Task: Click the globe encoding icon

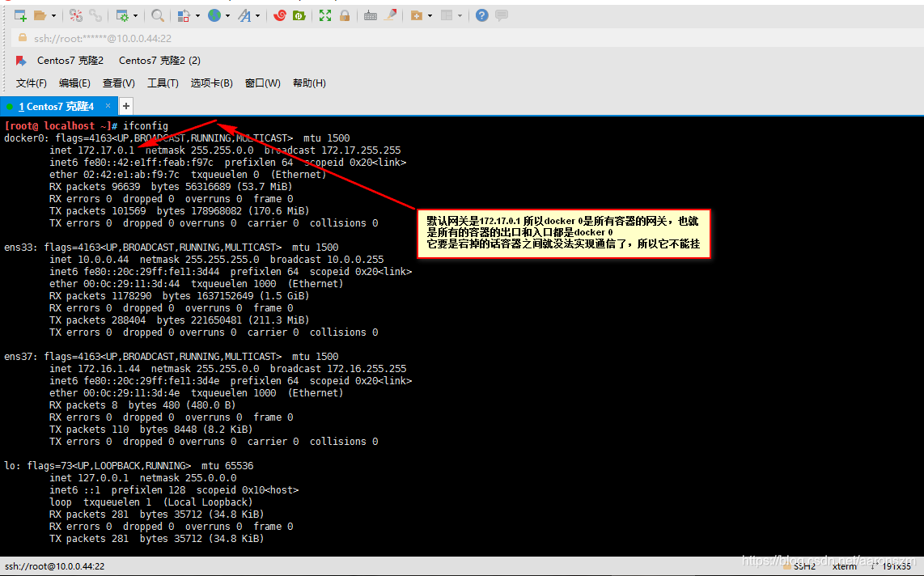Action: click(214, 16)
